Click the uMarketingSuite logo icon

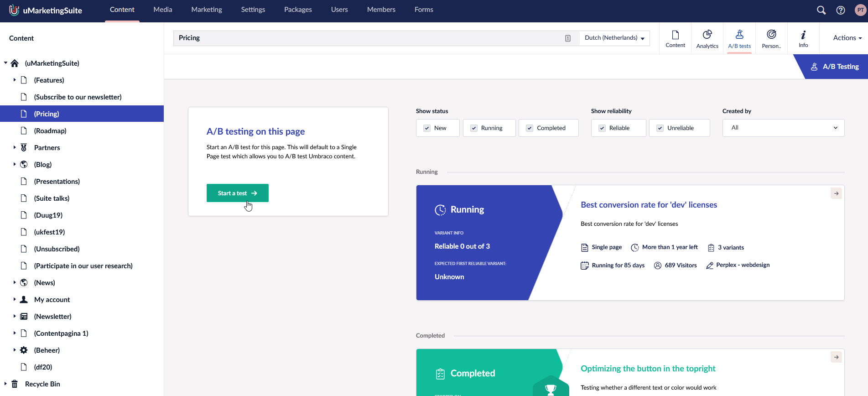pos(14,10)
